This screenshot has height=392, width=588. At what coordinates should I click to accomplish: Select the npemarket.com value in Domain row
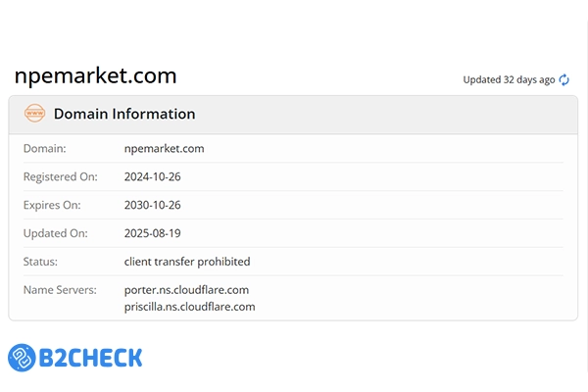[165, 149]
